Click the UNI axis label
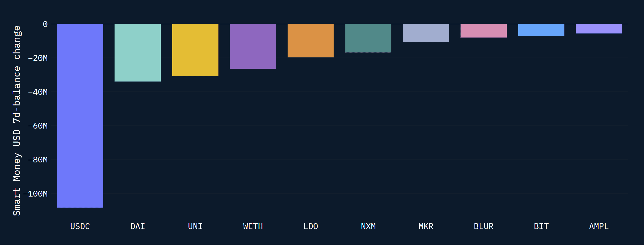 click(x=195, y=226)
